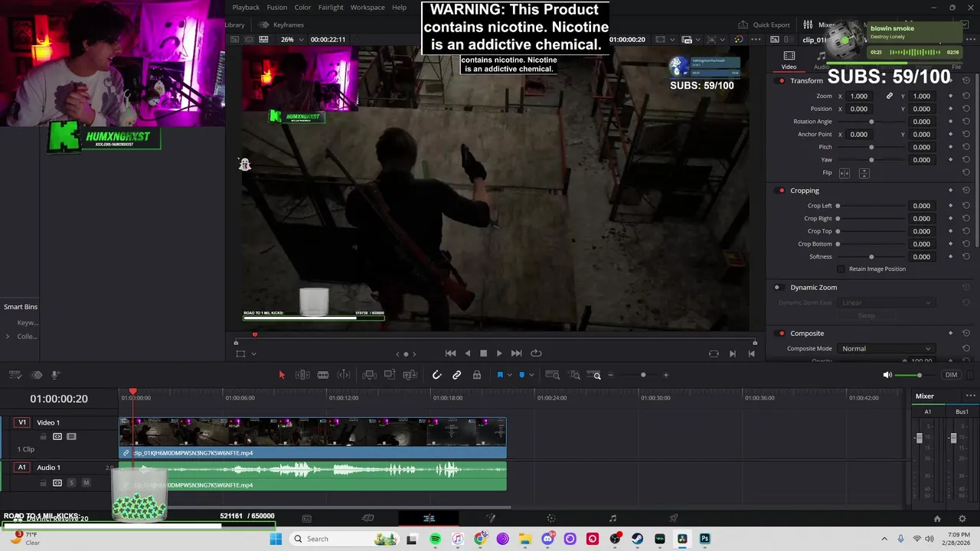Screen dimensions: 980x551
Task: Check the Retain Image Position checkbox
Action: tap(841, 269)
